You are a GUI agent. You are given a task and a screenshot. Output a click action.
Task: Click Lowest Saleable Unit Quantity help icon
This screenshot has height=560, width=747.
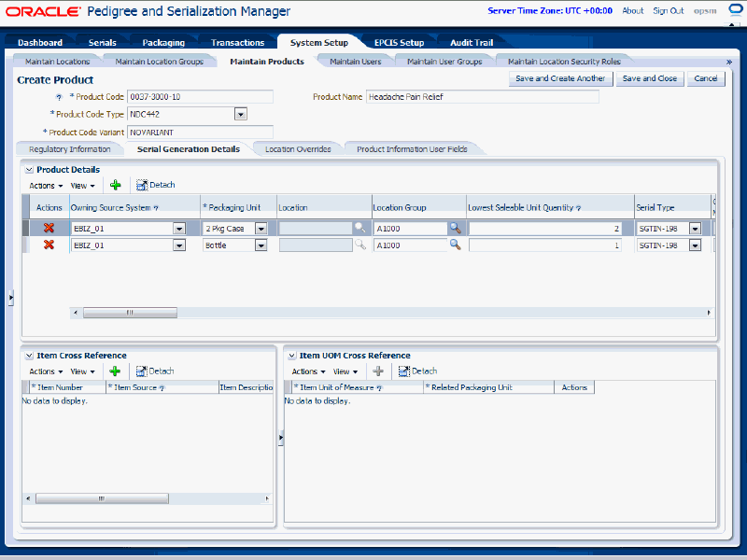coord(578,208)
